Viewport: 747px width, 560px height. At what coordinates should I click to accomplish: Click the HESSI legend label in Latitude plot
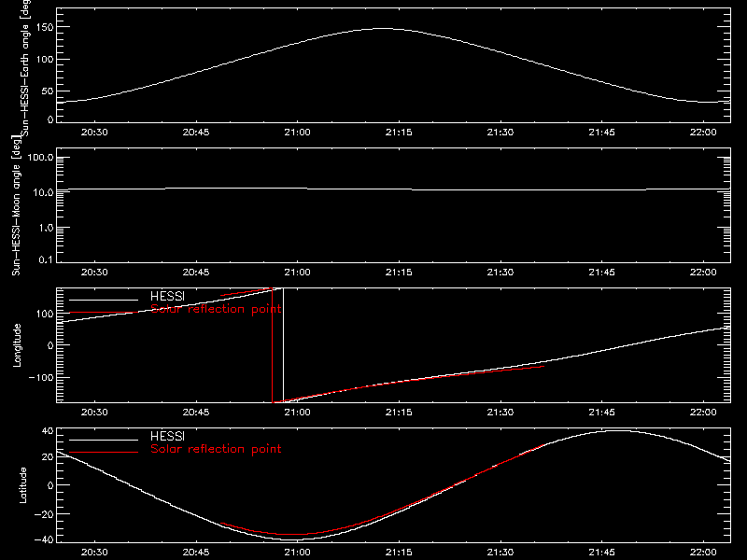point(167,436)
